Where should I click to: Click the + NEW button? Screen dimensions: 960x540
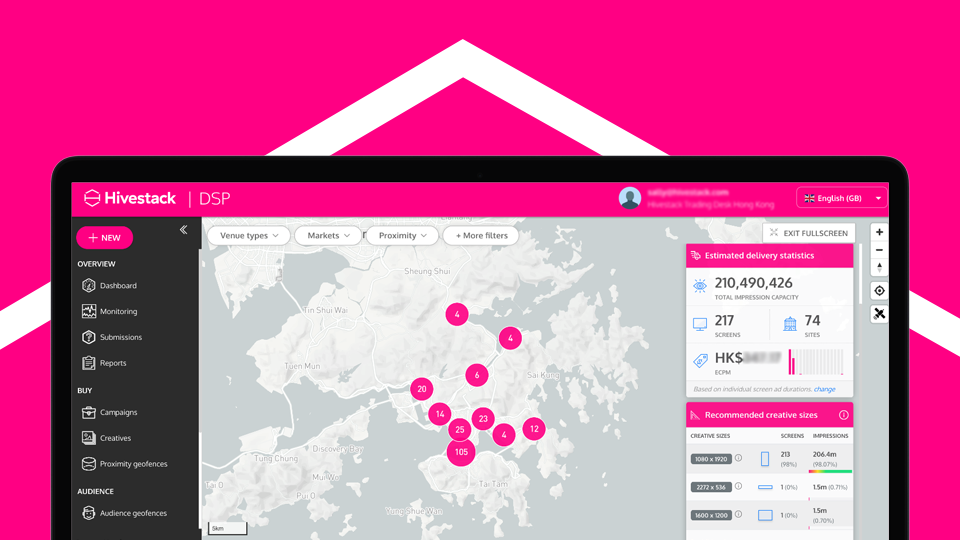tap(105, 238)
